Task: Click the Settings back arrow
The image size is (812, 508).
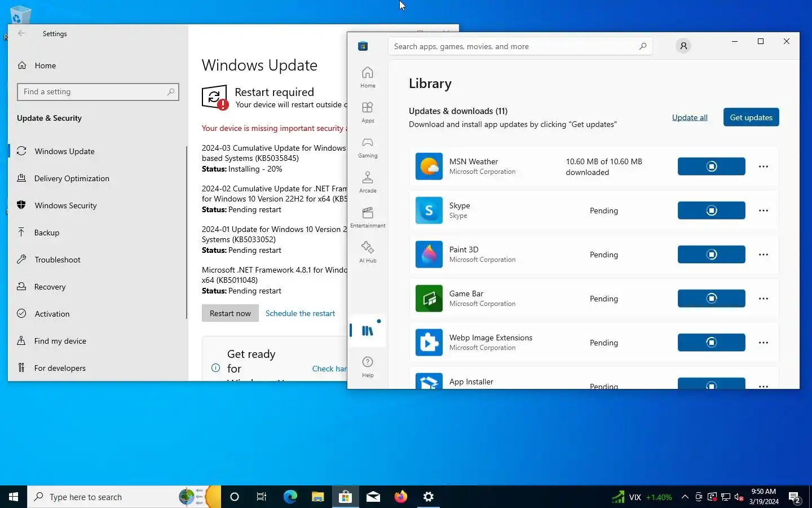Action: [x=21, y=33]
